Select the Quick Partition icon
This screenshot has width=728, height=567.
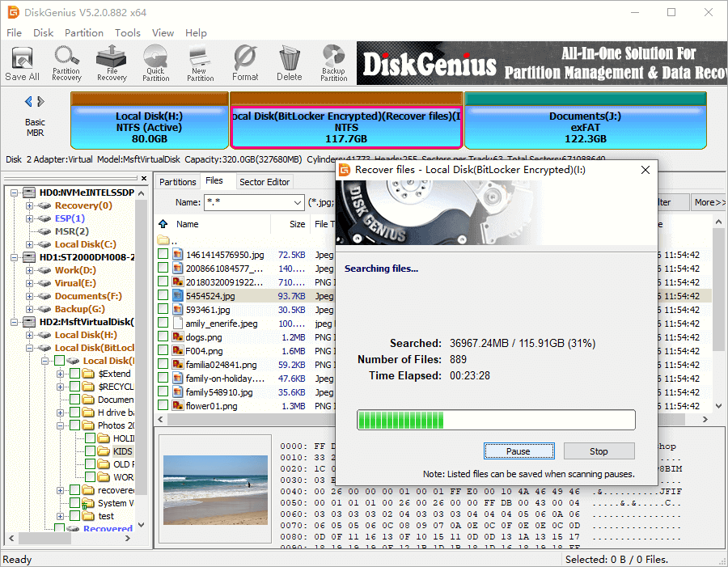click(155, 63)
